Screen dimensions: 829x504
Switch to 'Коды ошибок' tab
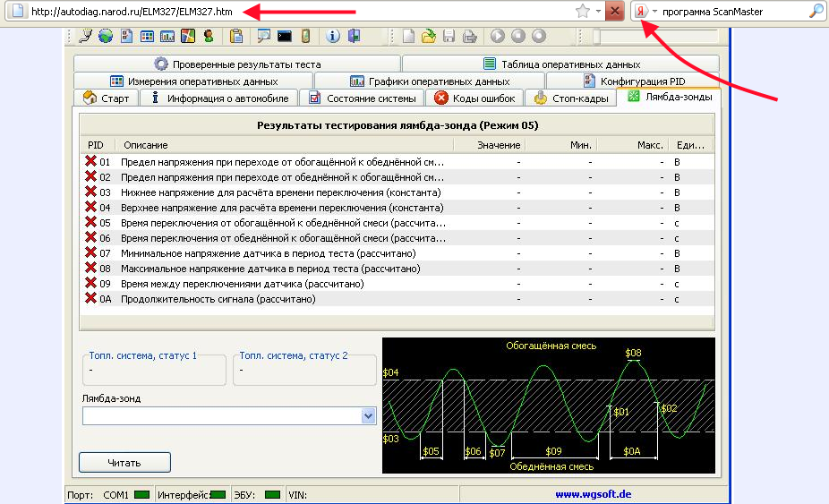coord(474,98)
